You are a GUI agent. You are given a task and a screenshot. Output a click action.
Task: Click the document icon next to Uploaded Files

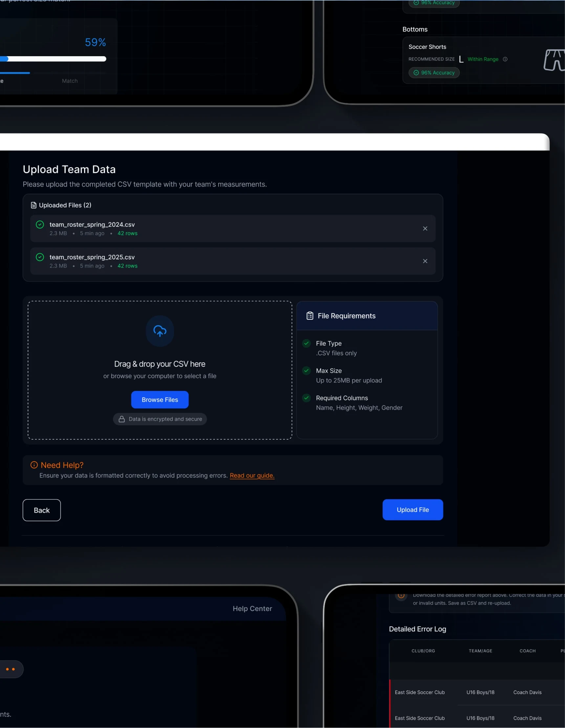click(33, 205)
